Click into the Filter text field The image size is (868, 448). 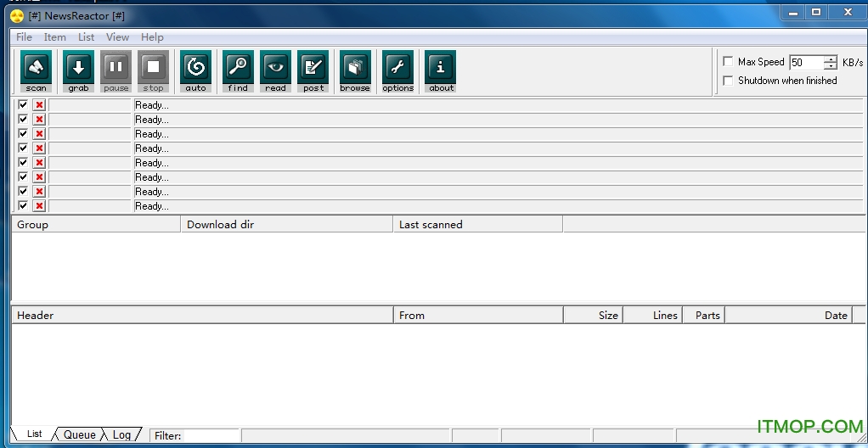pos(211,436)
